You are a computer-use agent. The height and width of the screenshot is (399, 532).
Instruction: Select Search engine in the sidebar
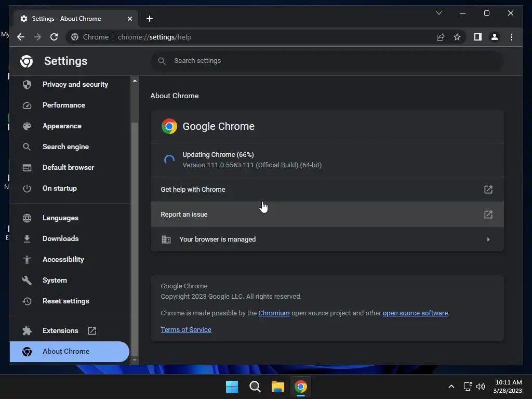coord(66,147)
